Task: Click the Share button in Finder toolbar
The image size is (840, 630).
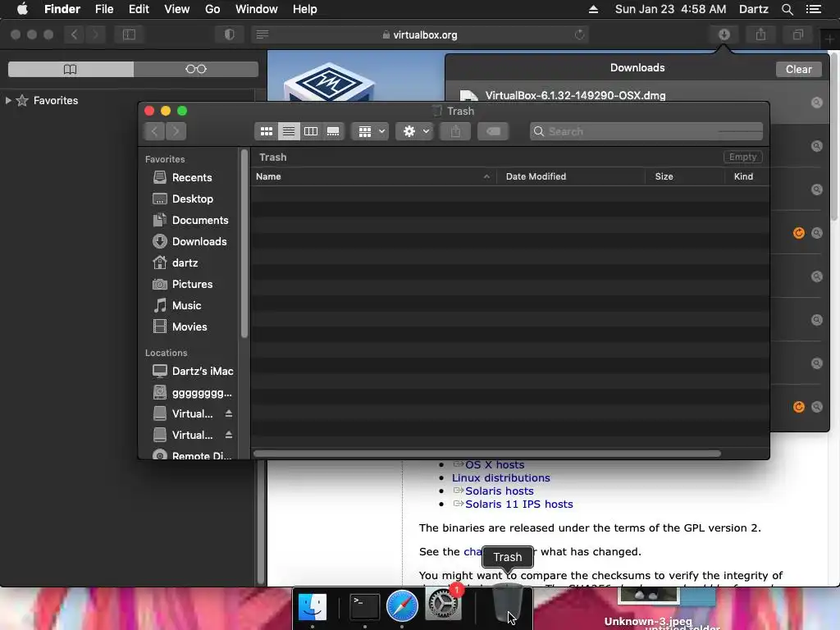Action: (x=455, y=131)
